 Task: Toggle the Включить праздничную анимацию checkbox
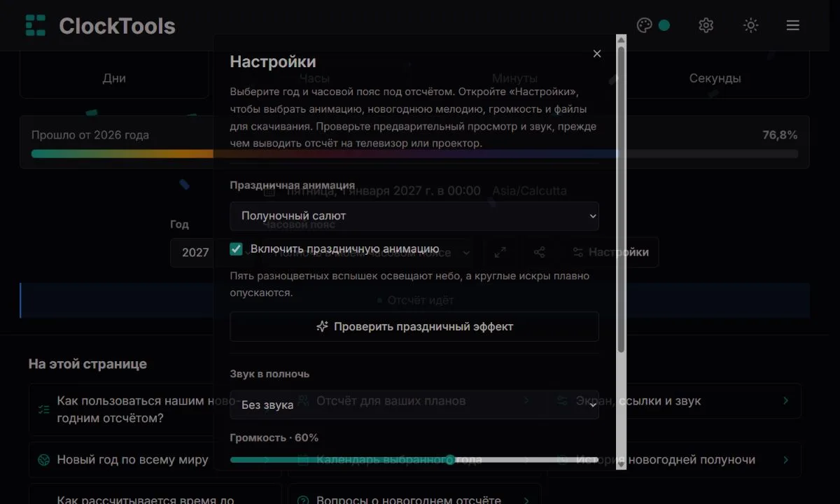(237, 249)
